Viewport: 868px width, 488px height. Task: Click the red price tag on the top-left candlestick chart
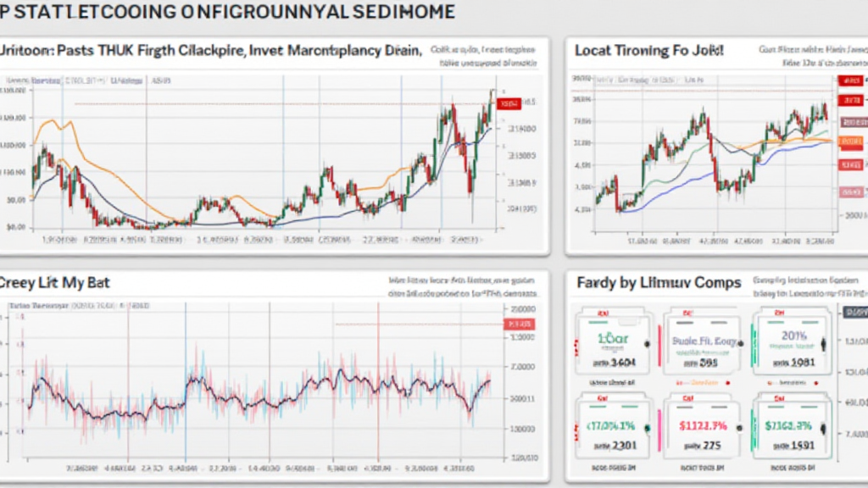[x=508, y=103]
